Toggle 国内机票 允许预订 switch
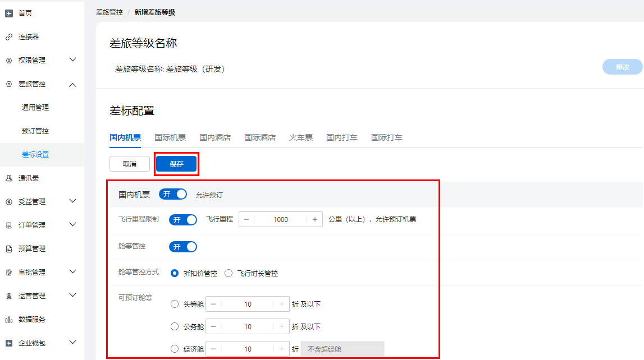This screenshot has height=360, width=644. [173, 195]
